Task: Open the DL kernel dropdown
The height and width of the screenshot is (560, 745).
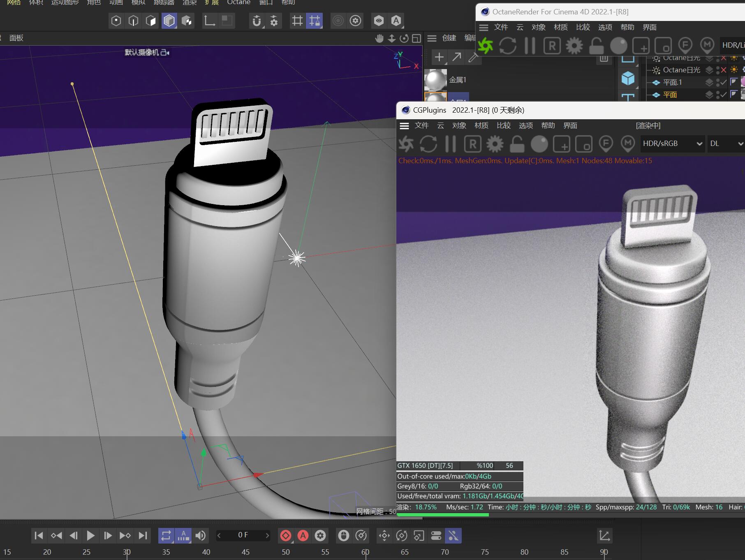Action: [726, 143]
